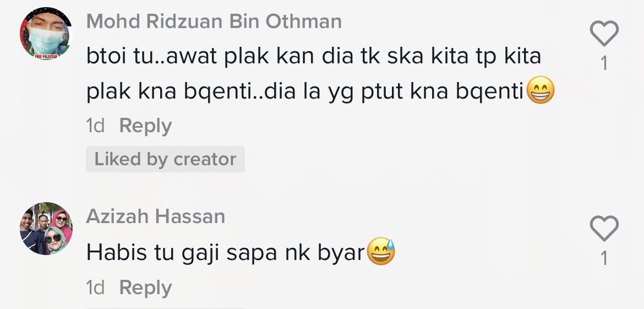Screen dimensions: 644x309
Task: Select the comment line starting 'btoi tu..awat'
Action: click(x=314, y=56)
